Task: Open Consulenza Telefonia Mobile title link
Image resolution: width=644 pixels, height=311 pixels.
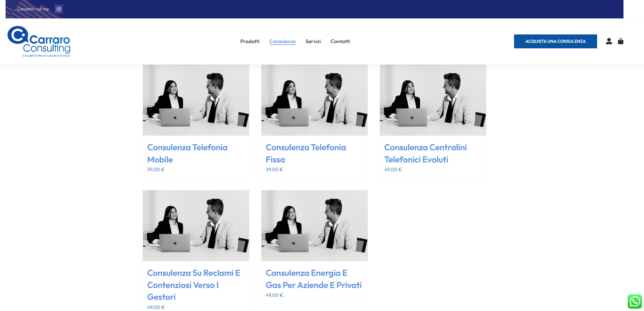Action: (187, 153)
